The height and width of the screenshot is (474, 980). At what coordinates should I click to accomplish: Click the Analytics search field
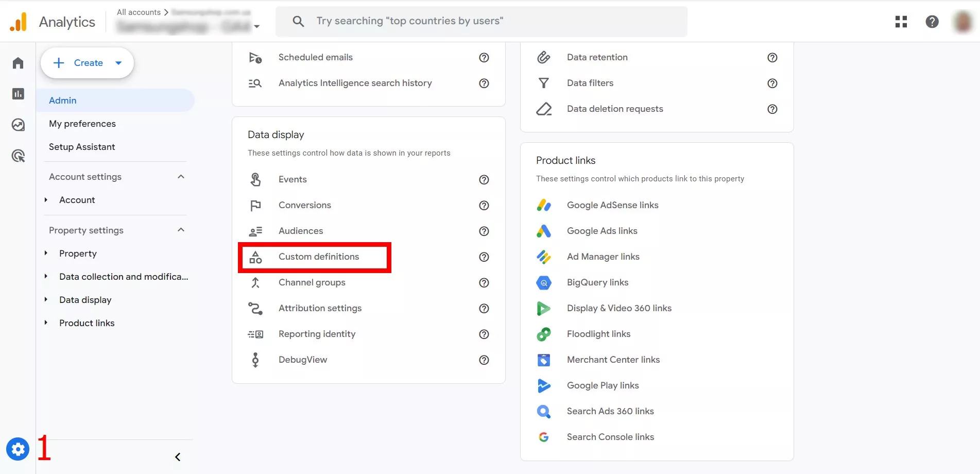click(x=482, y=21)
